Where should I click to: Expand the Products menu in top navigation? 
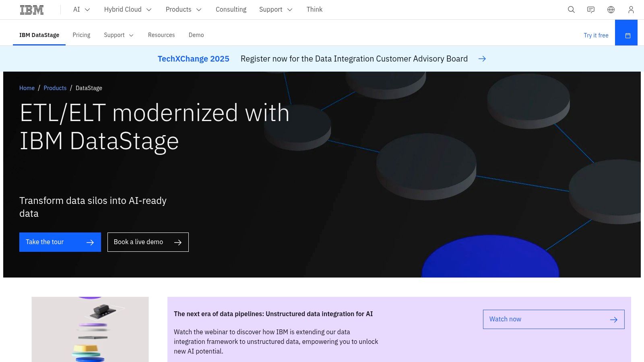click(x=184, y=10)
